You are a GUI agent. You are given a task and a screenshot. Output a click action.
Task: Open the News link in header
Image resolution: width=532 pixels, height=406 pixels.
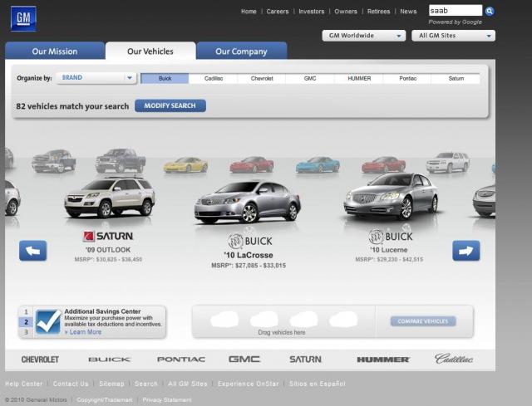pos(408,11)
